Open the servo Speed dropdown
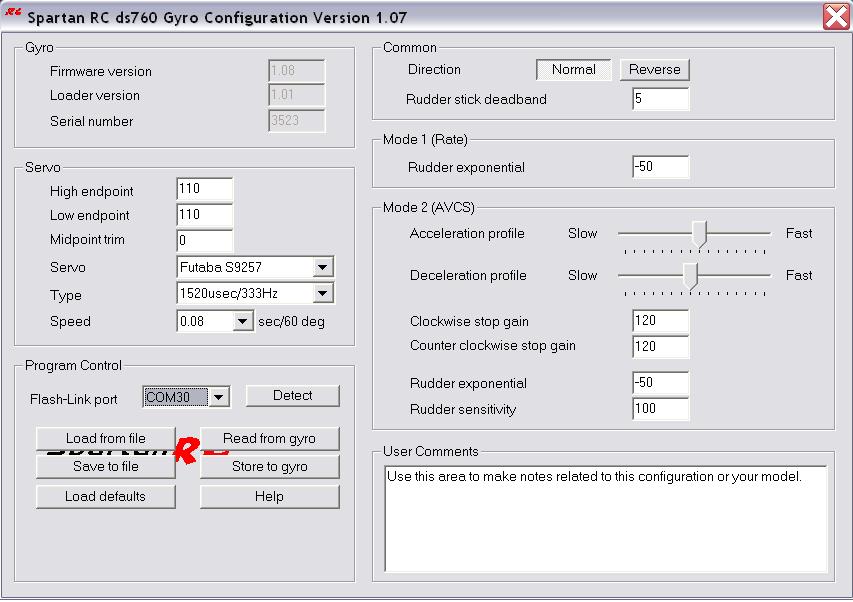The image size is (853, 602). 242,322
